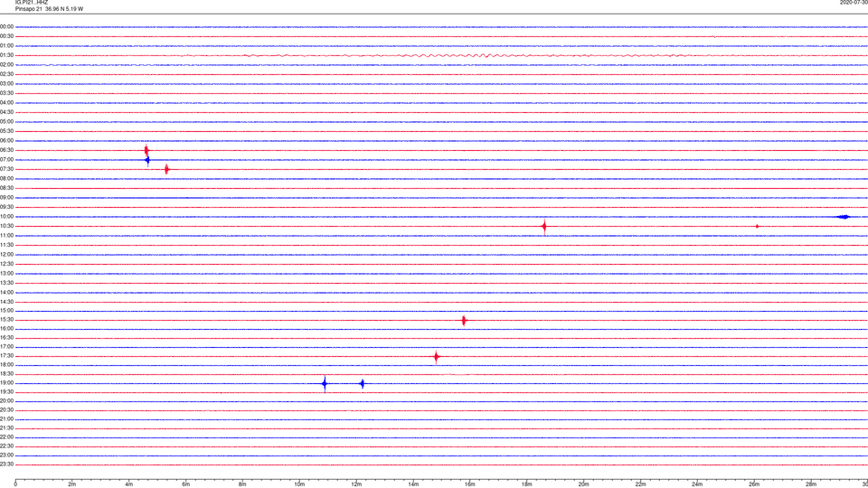This screenshot has height=488, width=868.
Task: Select the 23:30 time label
Action: (x=6, y=465)
